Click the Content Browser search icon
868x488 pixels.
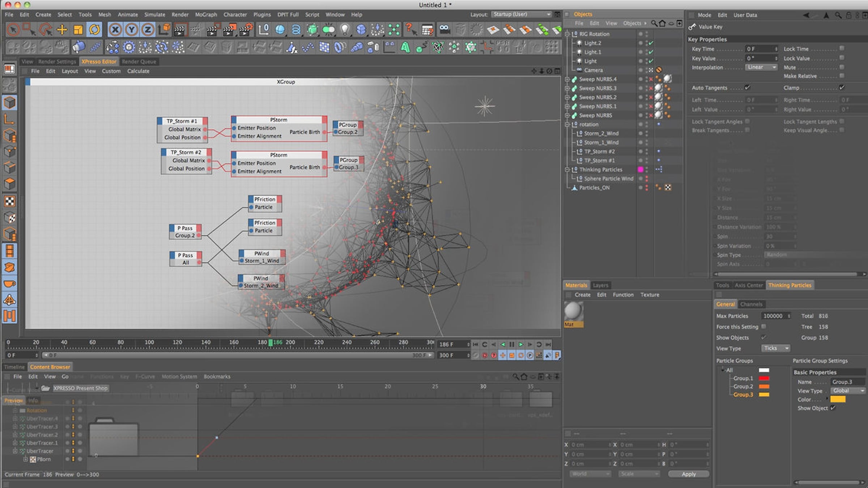(x=516, y=377)
